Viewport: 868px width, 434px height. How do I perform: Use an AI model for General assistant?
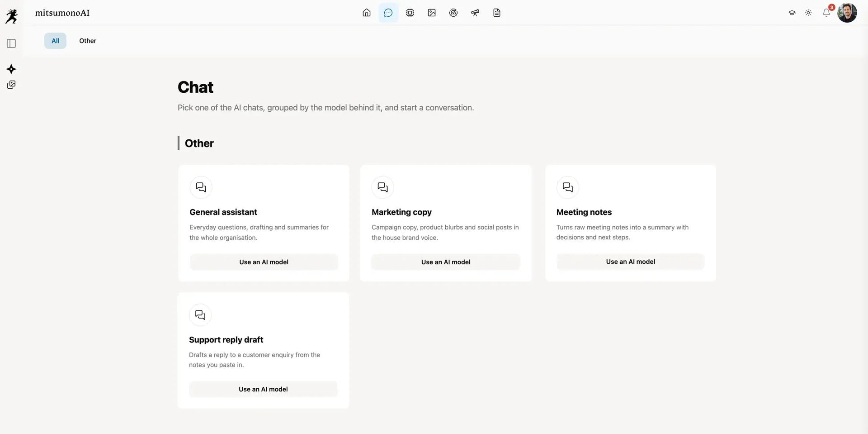coord(264,262)
